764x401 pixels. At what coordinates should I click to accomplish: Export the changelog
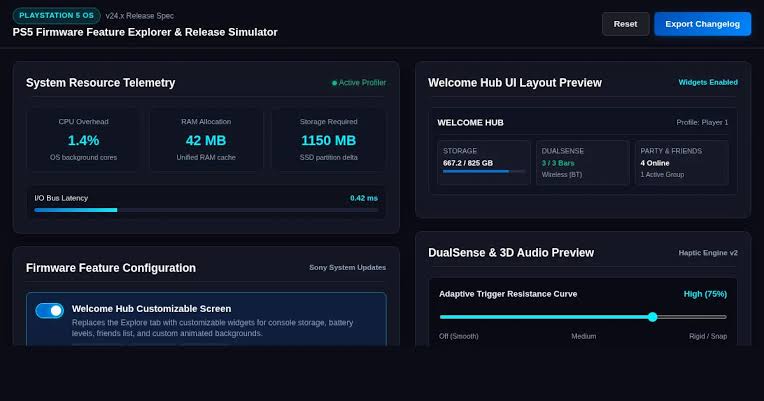[x=702, y=24]
